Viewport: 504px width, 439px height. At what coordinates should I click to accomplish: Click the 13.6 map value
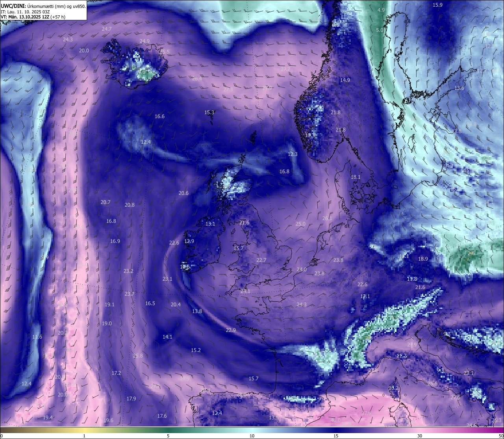(x=459, y=88)
